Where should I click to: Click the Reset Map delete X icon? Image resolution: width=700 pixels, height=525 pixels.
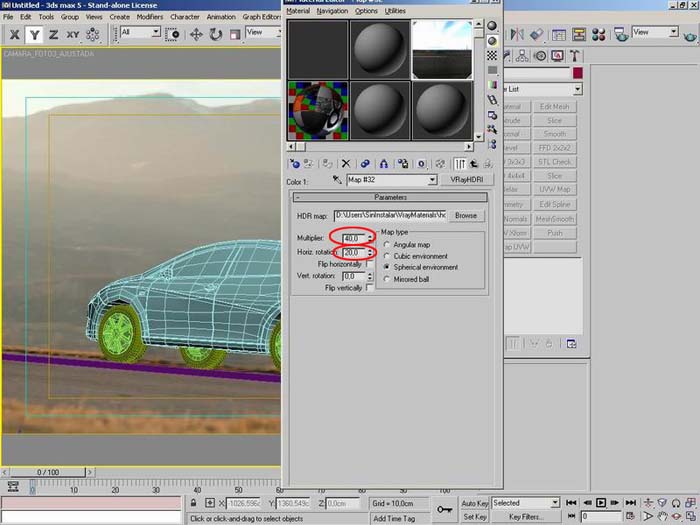point(346,163)
